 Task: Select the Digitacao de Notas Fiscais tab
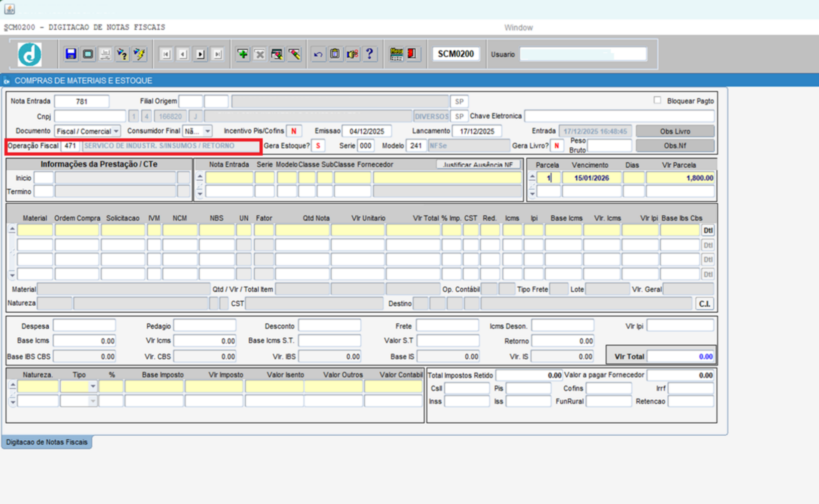47,442
